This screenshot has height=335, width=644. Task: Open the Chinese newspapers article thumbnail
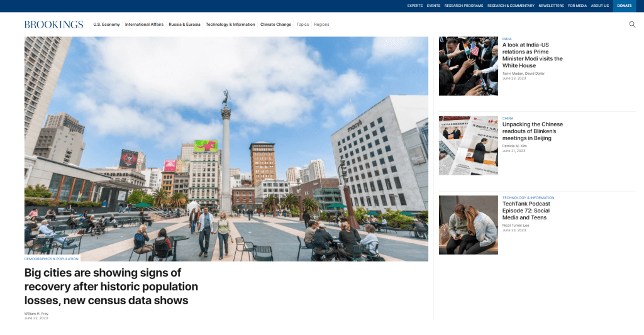pos(468,145)
